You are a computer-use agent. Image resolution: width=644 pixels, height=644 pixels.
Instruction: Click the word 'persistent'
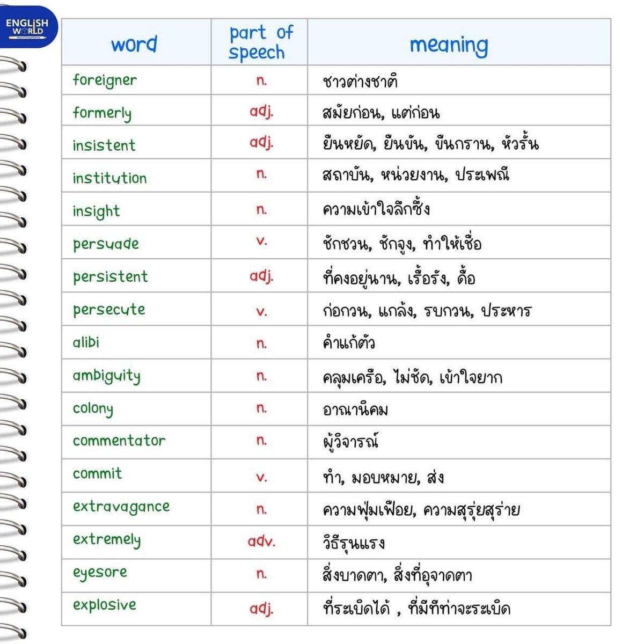click(110, 276)
